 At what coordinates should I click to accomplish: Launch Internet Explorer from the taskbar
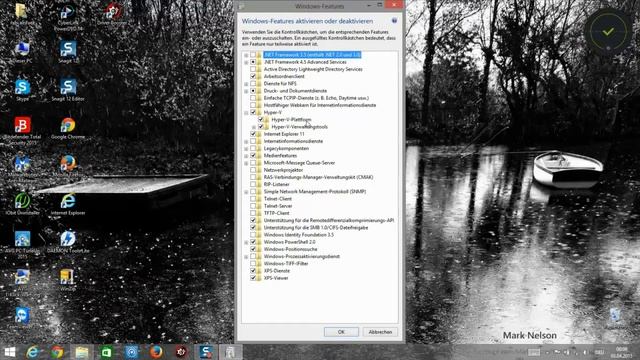[x=33, y=352]
